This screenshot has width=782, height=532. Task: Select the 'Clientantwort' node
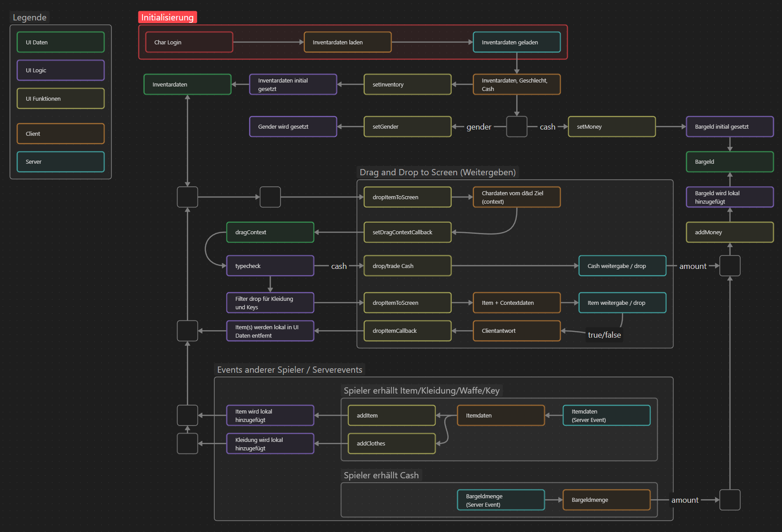coord(517,331)
